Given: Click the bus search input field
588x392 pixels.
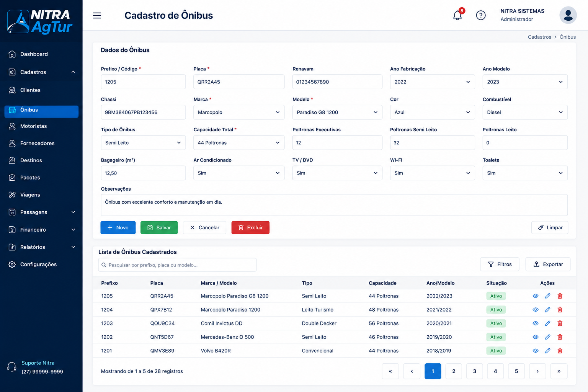Looking at the screenshot, I should (x=177, y=265).
